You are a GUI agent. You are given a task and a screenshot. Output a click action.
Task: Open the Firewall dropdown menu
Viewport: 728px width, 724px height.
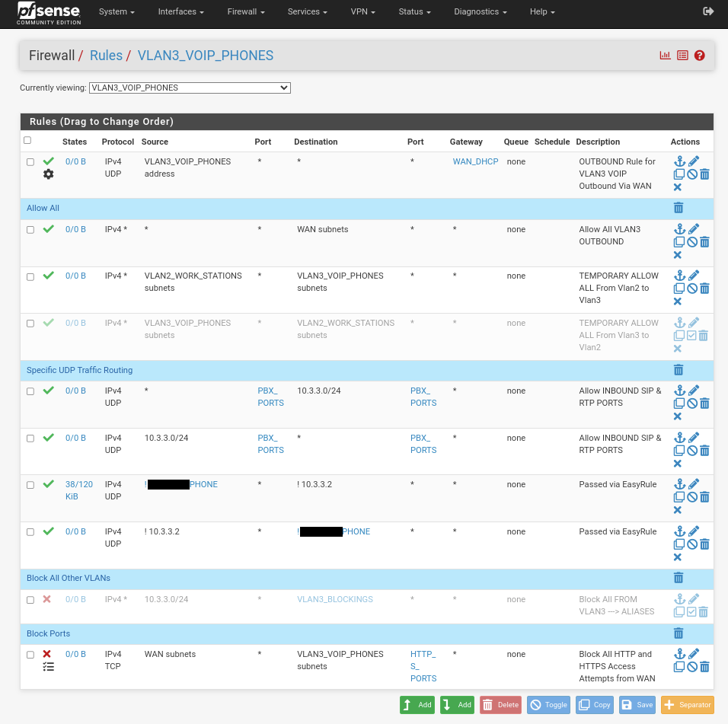coord(246,11)
